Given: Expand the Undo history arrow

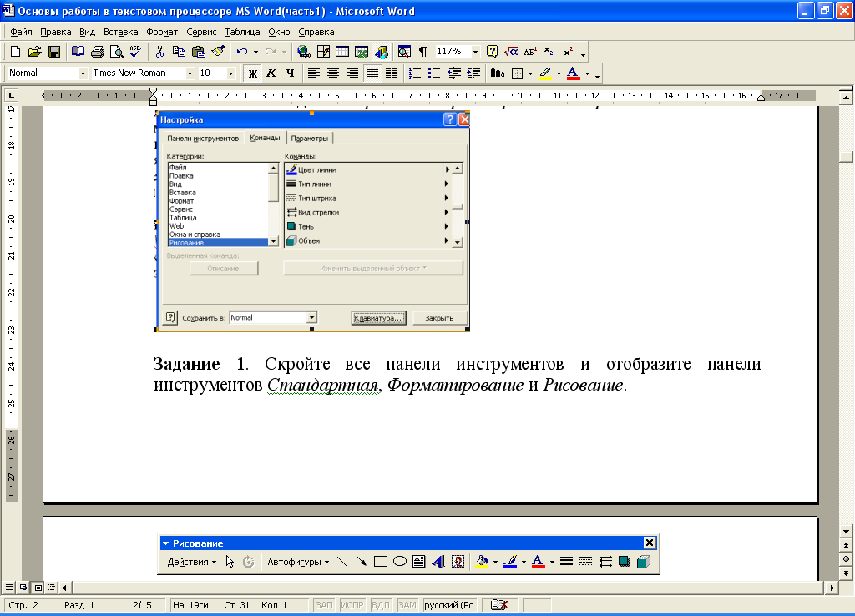Looking at the screenshot, I should coord(255,52).
